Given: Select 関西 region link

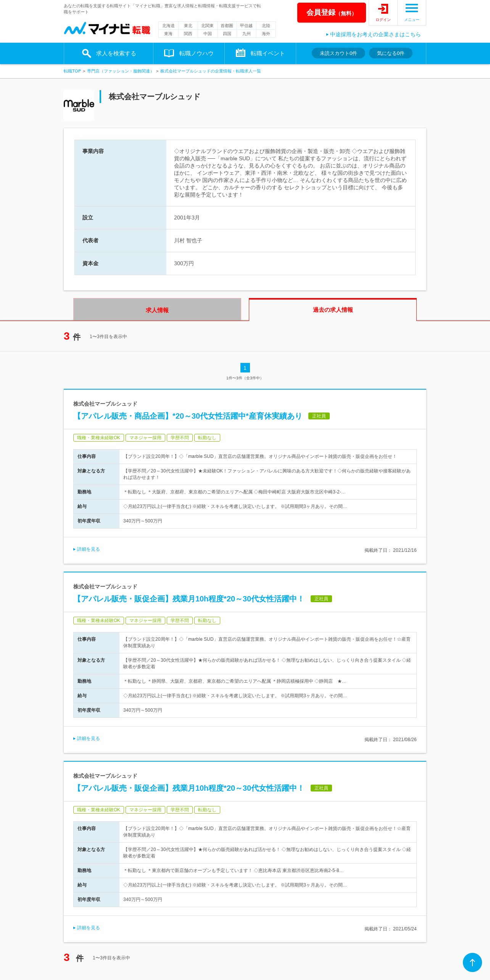Looking at the screenshot, I should (188, 34).
